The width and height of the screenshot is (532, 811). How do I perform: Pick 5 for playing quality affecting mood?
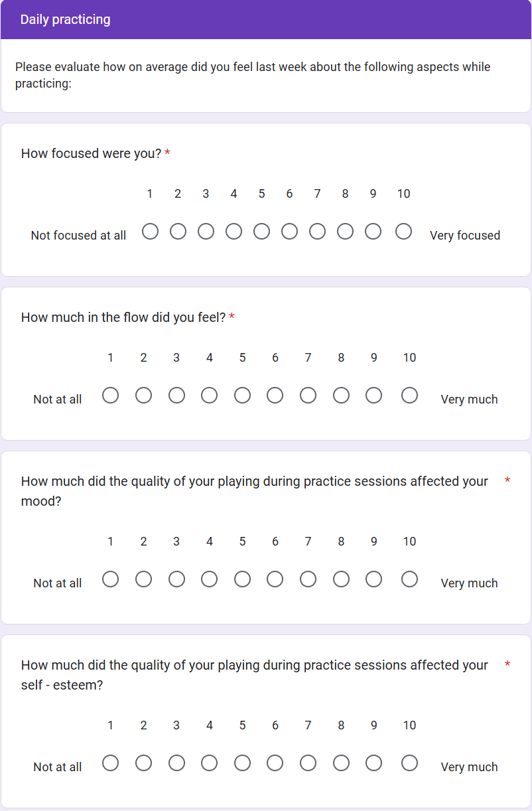(243, 579)
